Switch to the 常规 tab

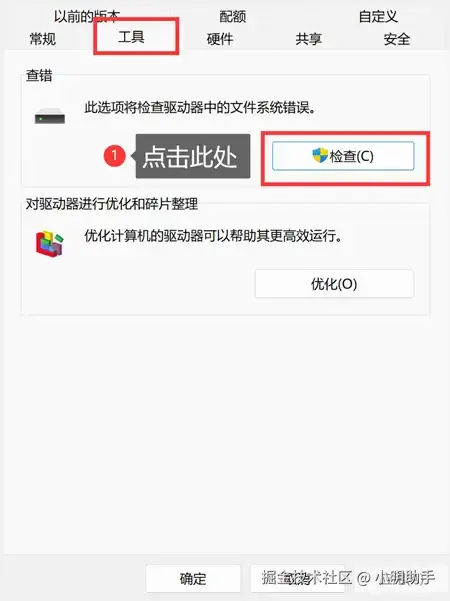(x=43, y=39)
